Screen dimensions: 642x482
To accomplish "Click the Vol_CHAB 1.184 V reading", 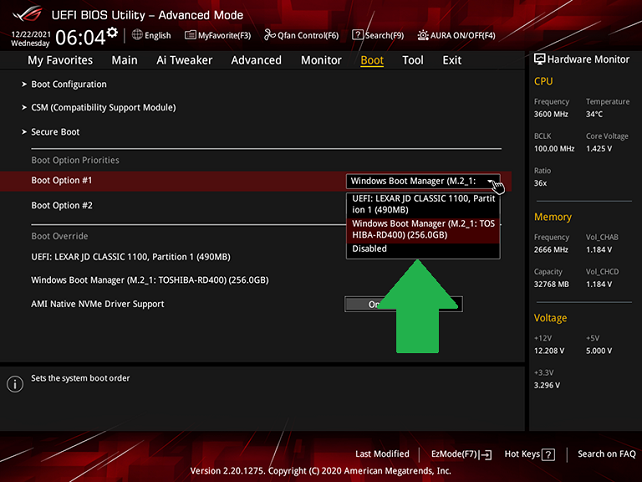I will (599, 250).
